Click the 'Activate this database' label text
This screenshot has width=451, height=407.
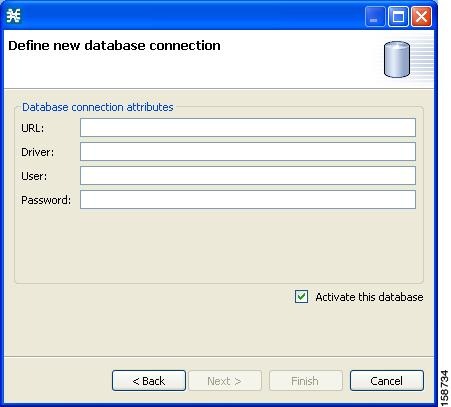point(369,297)
